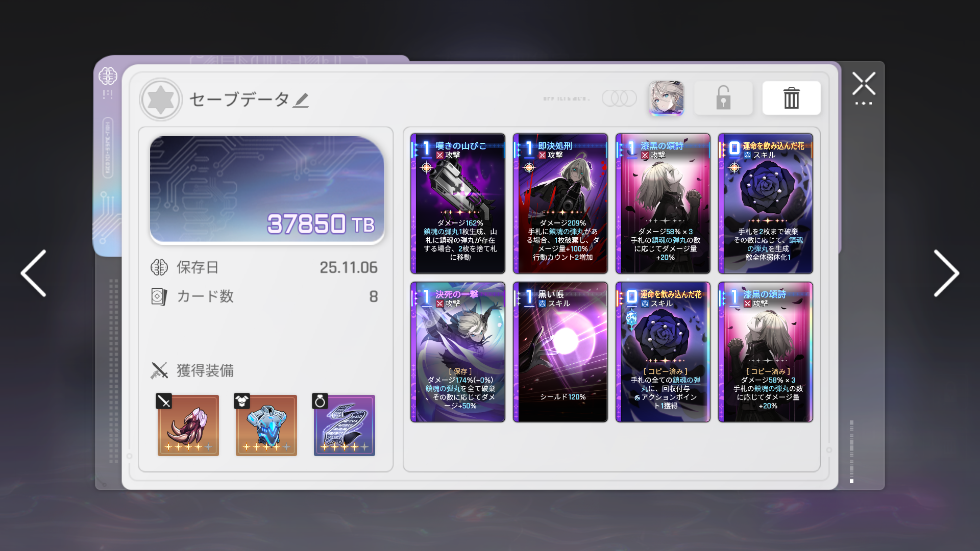Click the brain icon side tab
This screenshot has width=980, height=551.
point(108,77)
